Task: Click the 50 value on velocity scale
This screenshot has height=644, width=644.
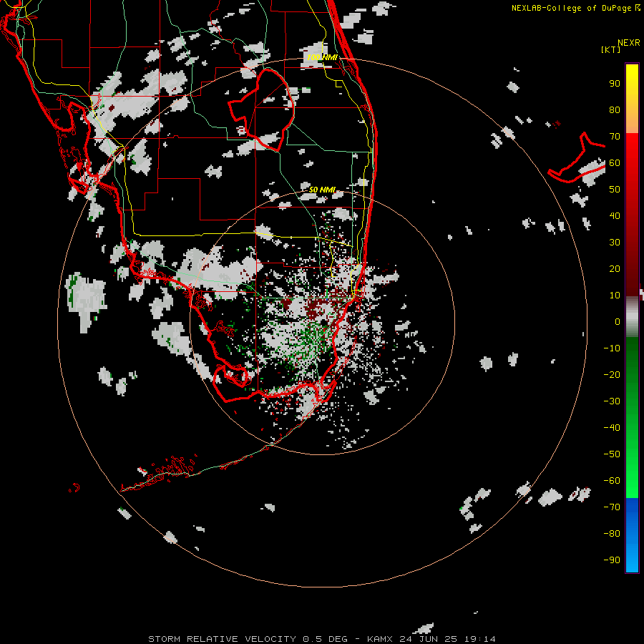Action: coord(615,190)
